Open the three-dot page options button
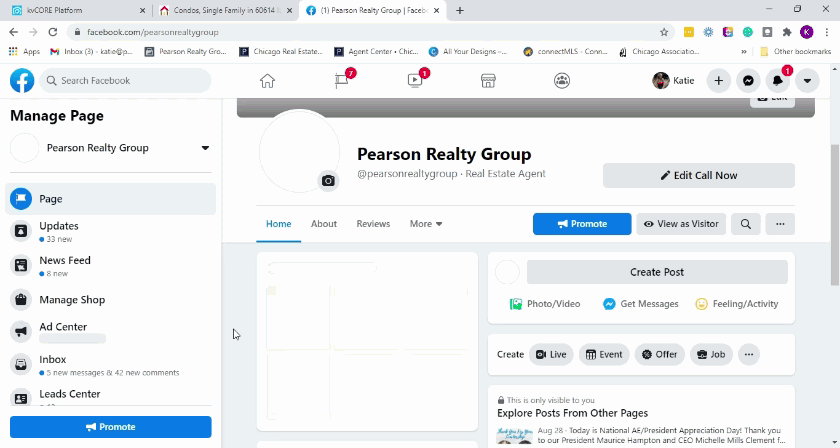Image resolution: width=840 pixels, height=448 pixels. [780, 224]
